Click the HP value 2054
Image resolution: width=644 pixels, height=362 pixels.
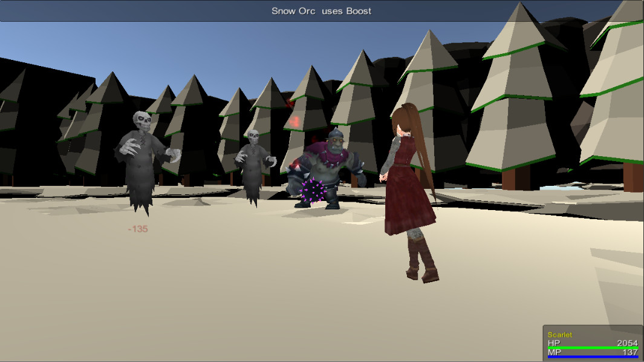[627, 342]
